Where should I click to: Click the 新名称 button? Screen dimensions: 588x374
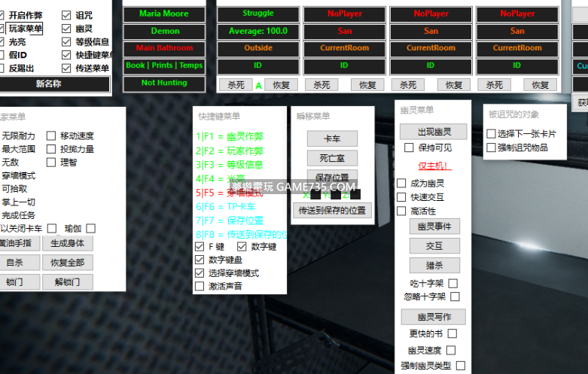pos(53,84)
